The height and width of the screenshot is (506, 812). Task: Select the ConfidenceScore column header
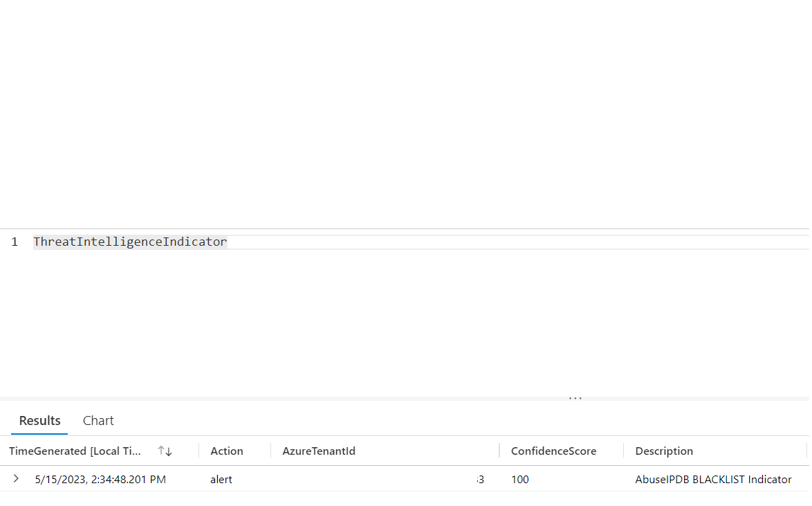click(x=553, y=451)
